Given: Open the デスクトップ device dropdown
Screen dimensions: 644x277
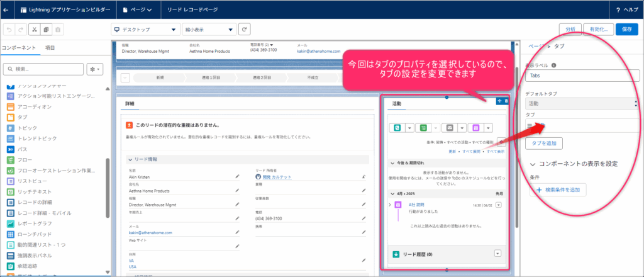Looking at the screenshot, I should [x=145, y=30].
